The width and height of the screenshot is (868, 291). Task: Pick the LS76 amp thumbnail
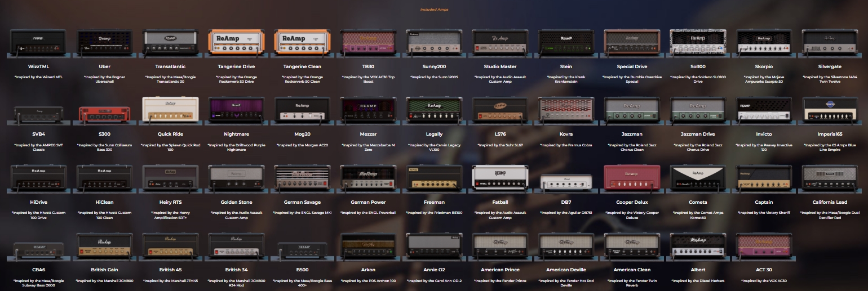(500, 110)
